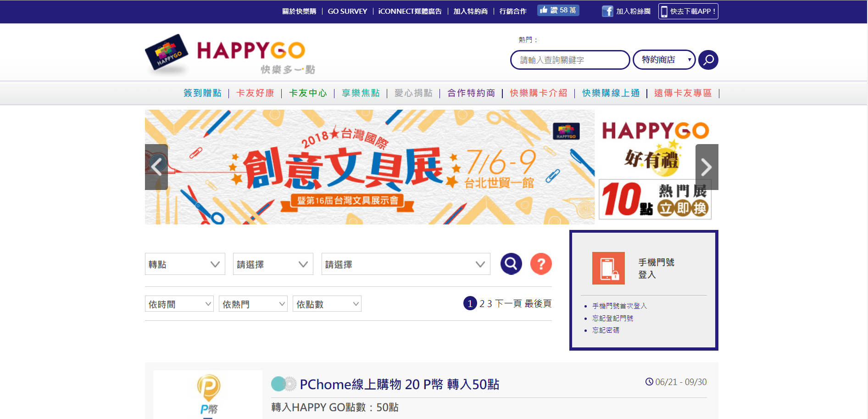Select current page 1 indicator

[x=470, y=303]
